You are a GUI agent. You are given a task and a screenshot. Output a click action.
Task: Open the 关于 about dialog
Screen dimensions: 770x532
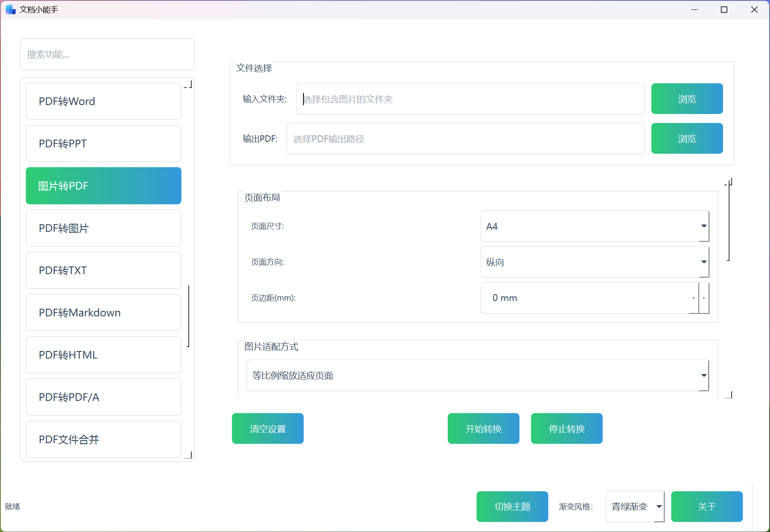tap(706, 506)
